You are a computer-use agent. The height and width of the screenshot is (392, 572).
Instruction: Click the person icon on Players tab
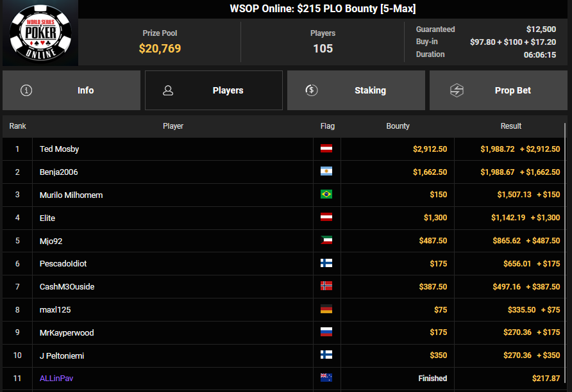click(168, 90)
